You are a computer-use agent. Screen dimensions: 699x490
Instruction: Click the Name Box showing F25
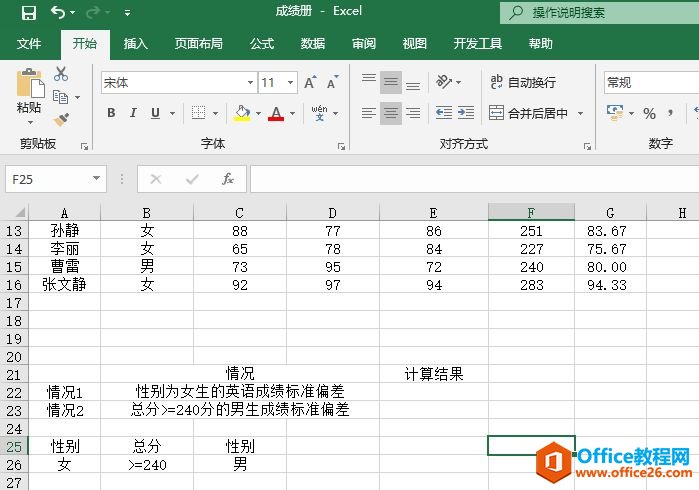click(x=45, y=179)
